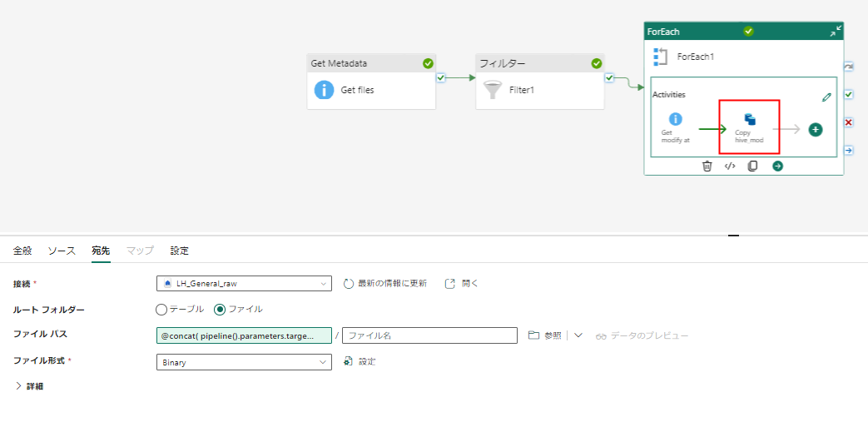
Task: Click the refresh icon beside 最新の情報に更新
Action: tap(348, 284)
